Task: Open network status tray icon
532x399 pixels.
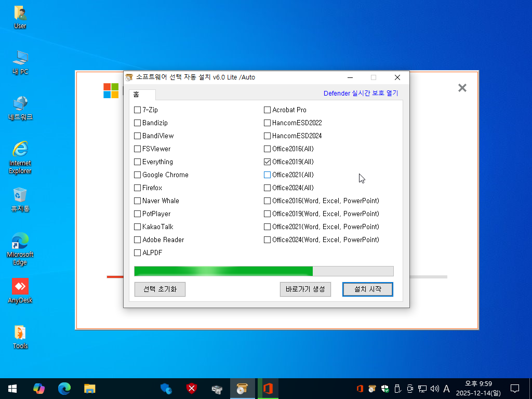Action: coord(422,389)
